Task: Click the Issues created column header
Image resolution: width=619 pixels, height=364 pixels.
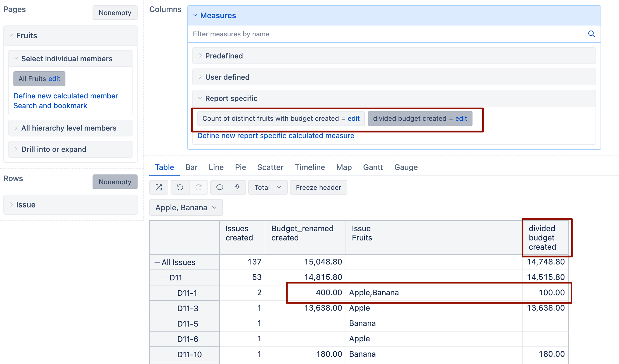Action: click(242, 238)
